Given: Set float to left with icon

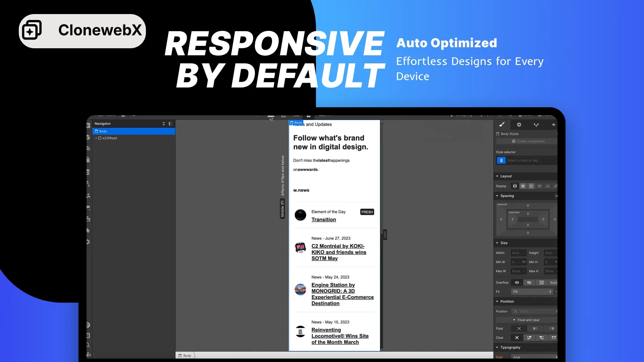Looking at the screenshot, I should tap(535, 328).
